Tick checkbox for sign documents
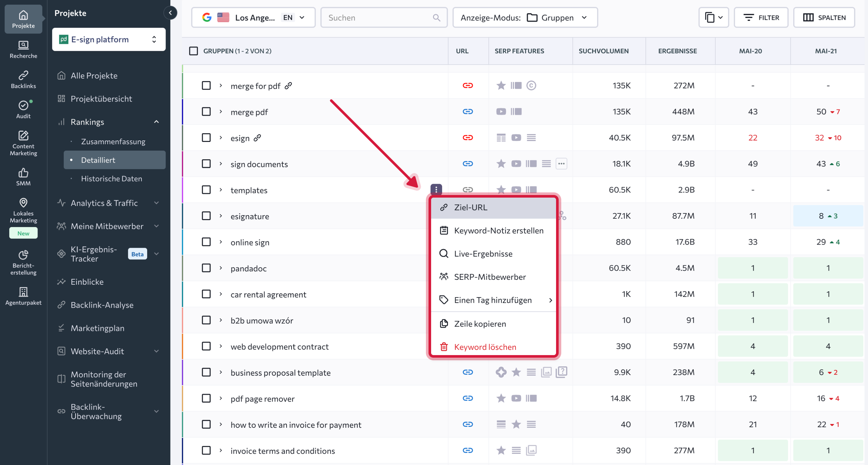 206,164
